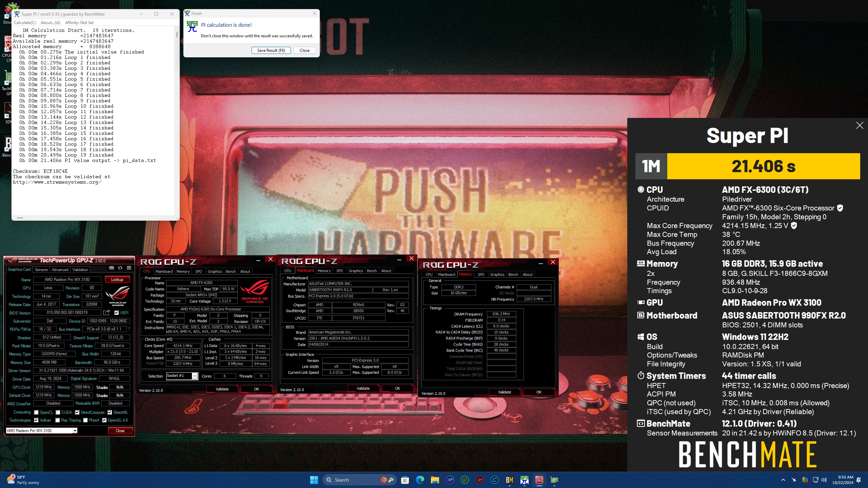Open File Explorer from the taskbar
The width and height of the screenshot is (868, 488).
point(435,480)
